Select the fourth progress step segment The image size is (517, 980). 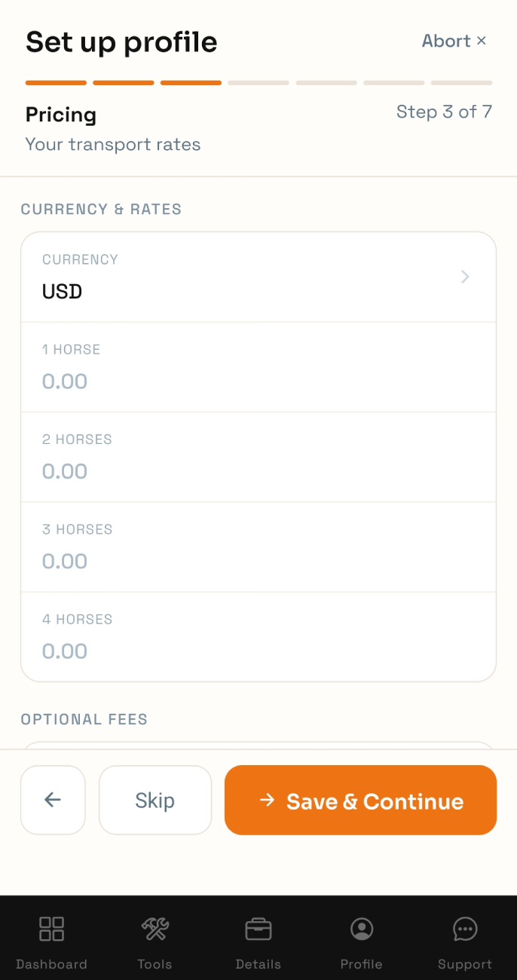(258, 83)
